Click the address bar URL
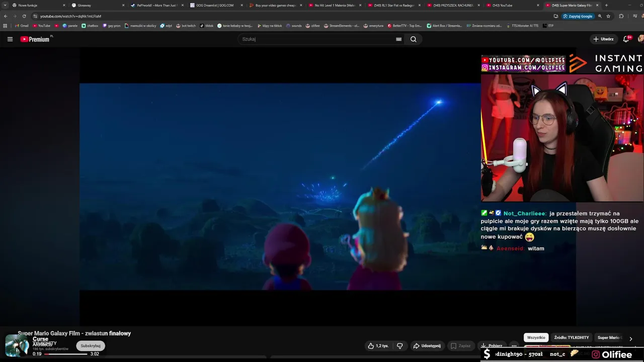 70,16
